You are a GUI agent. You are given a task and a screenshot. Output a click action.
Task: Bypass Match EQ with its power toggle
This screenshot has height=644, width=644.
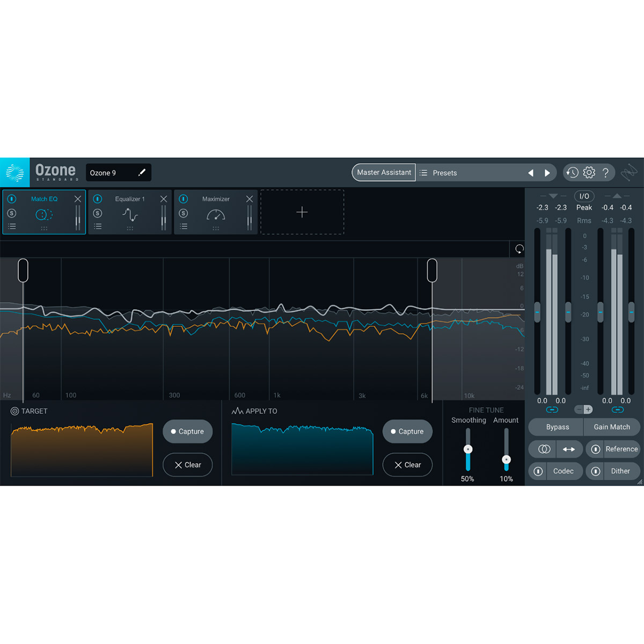click(11, 199)
